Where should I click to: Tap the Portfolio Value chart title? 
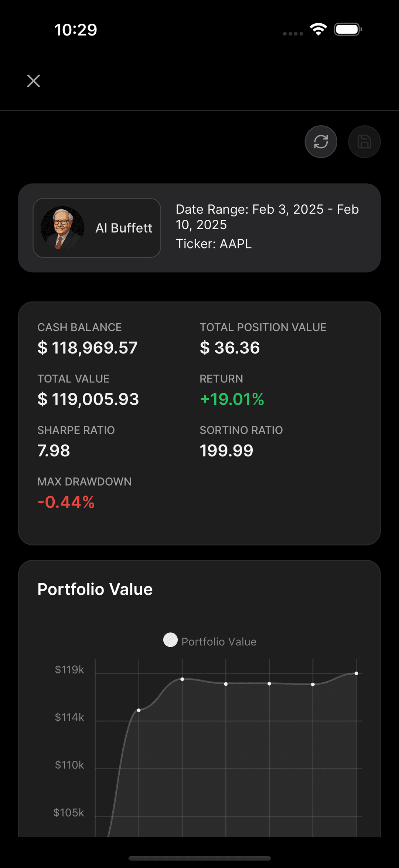(95, 589)
